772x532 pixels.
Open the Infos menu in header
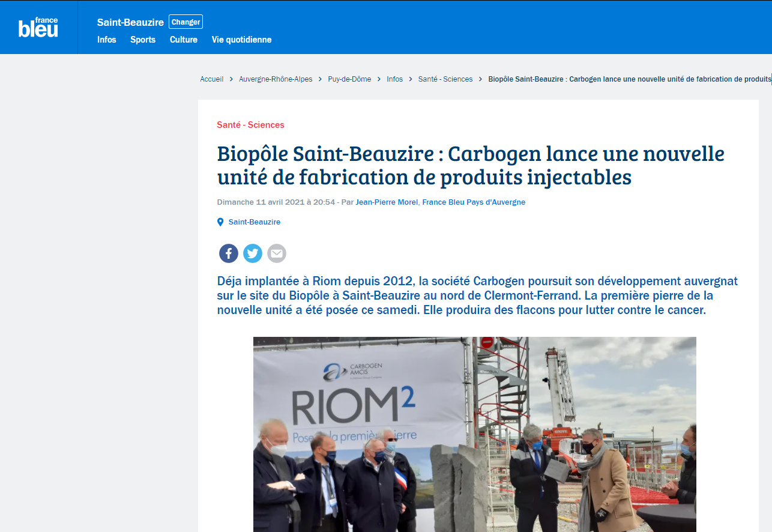(107, 40)
